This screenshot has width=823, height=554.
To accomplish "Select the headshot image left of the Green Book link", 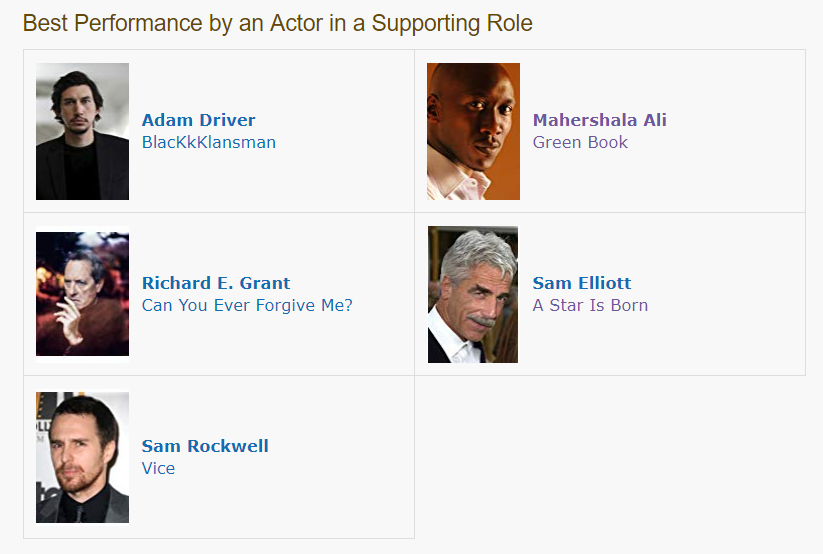I will [473, 131].
